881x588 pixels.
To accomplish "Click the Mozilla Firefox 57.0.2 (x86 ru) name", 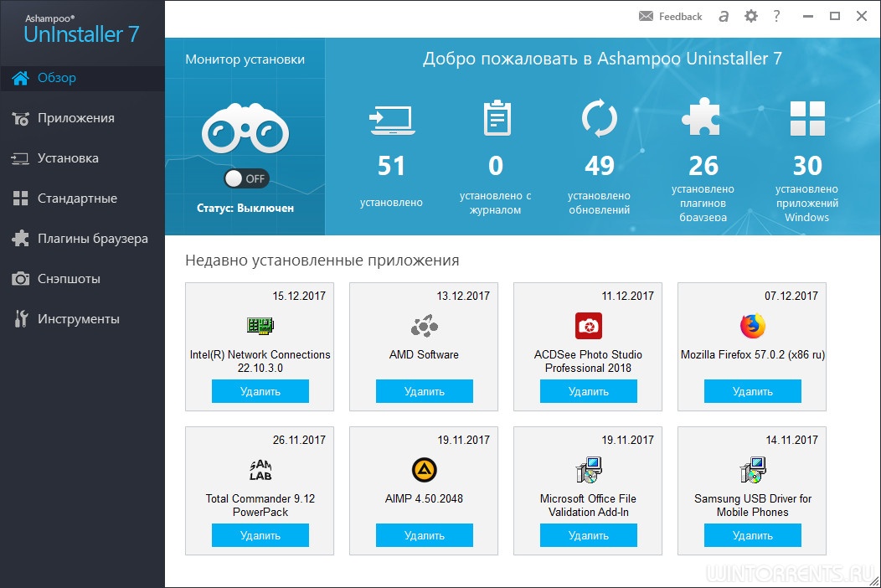I will 753,354.
